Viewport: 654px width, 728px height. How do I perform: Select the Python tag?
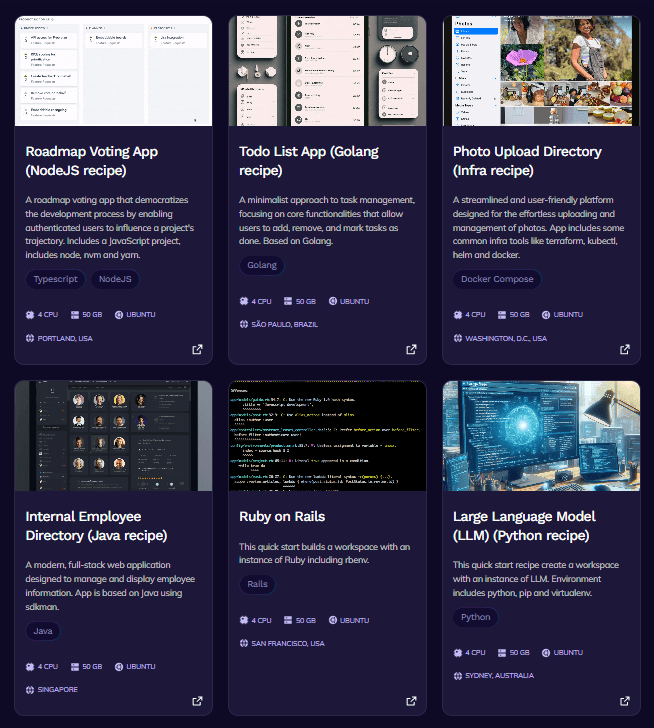475,617
